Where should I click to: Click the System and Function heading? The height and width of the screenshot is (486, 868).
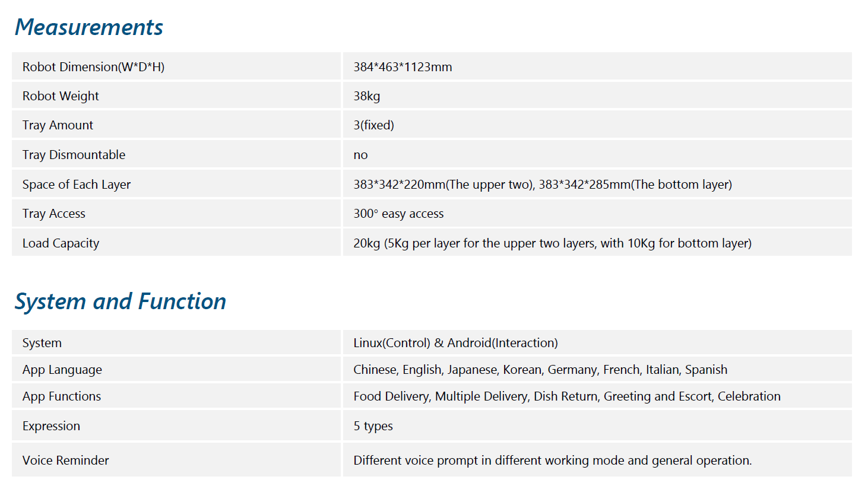point(121,301)
